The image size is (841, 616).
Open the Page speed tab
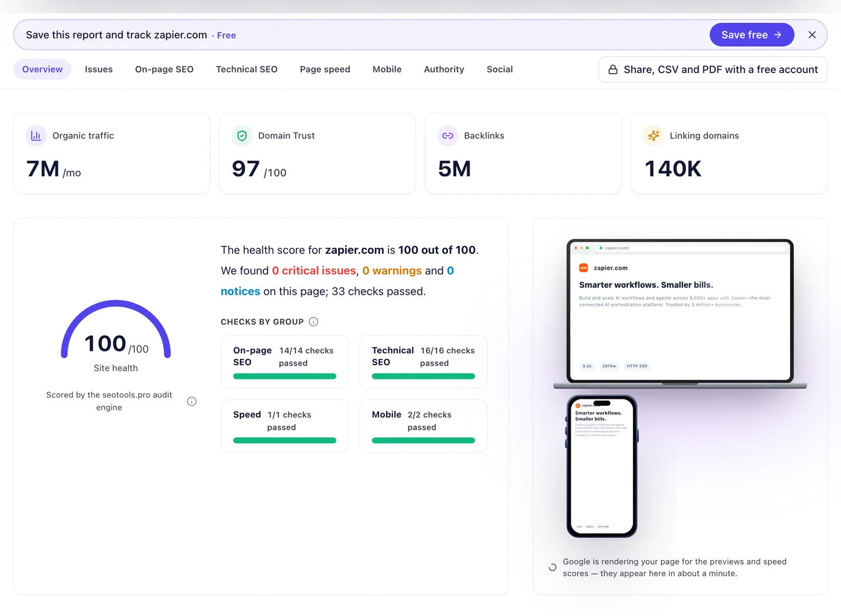click(x=325, y=69)
